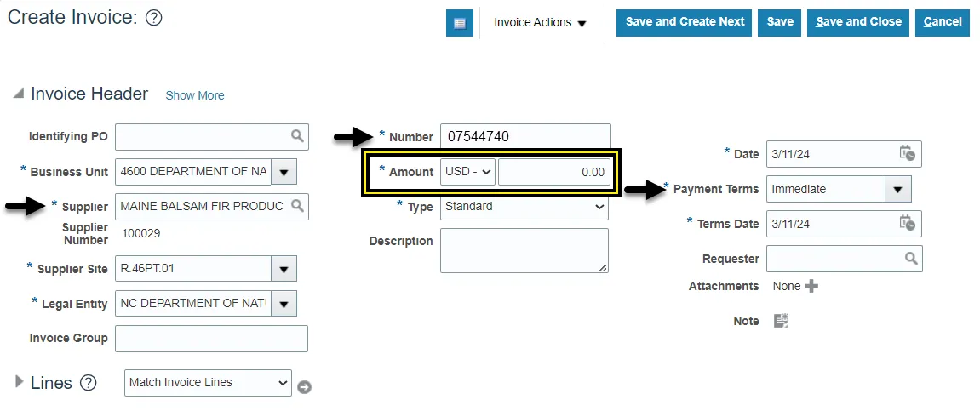
Task: Click the Lines go arrow icon
Action: click(x=304, y=387)
